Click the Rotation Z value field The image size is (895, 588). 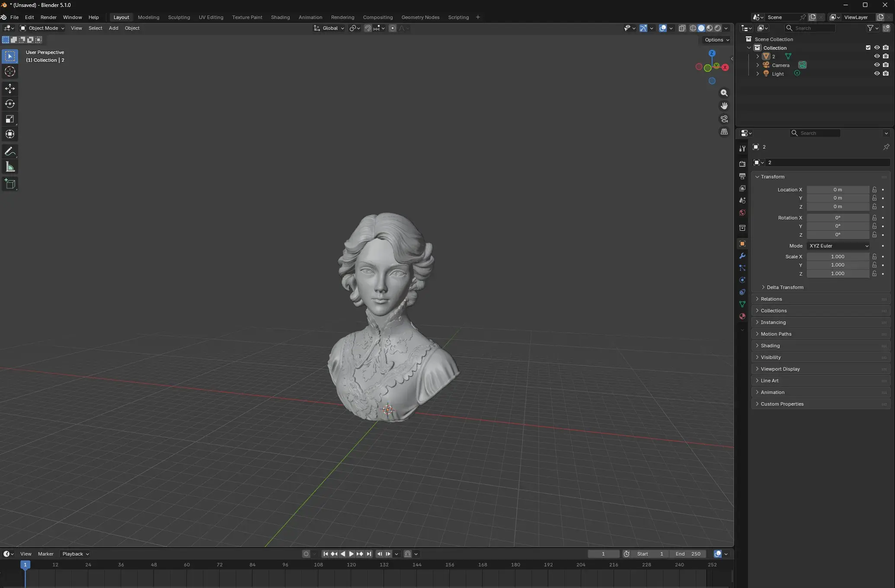(838, 235)
